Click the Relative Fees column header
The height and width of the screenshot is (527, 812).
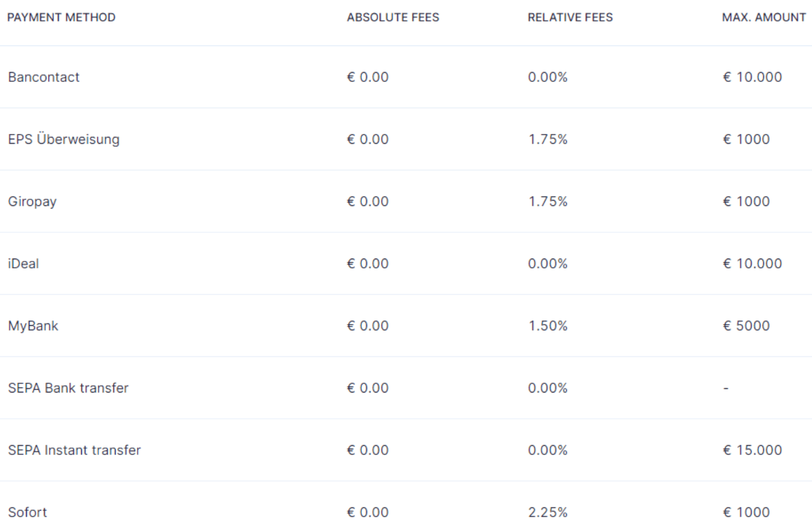[x=570, y=18]
